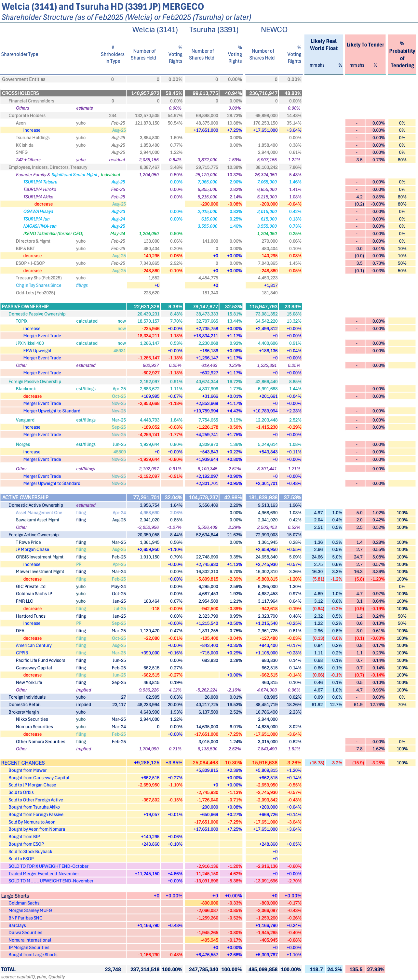Click the % Probability of Tendering header
Viewport: 418px width, 980px height.
point(402,54)
